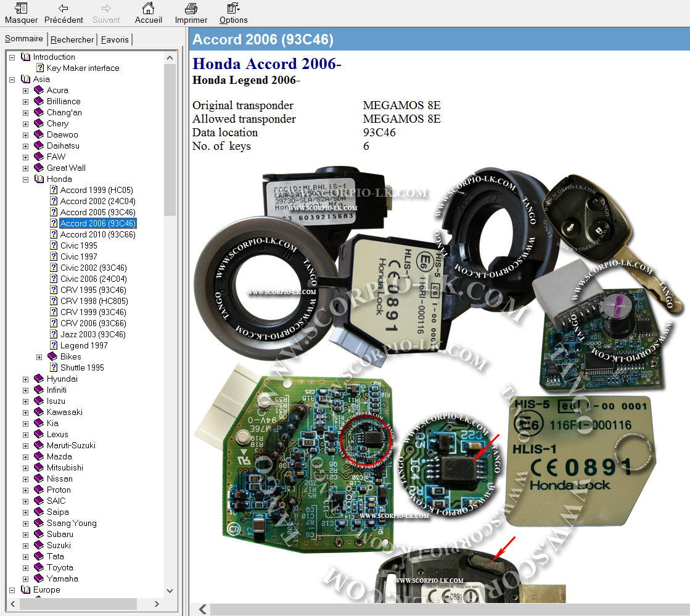690x616 pixels.
Task: Open the Favoris tab
Action: (x=115, y=39)
